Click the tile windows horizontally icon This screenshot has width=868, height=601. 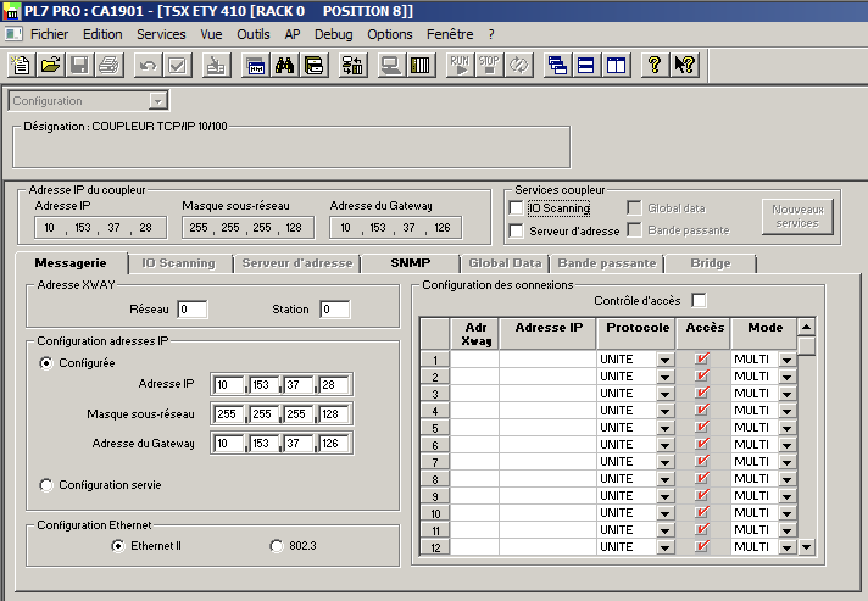coord(586,65)
